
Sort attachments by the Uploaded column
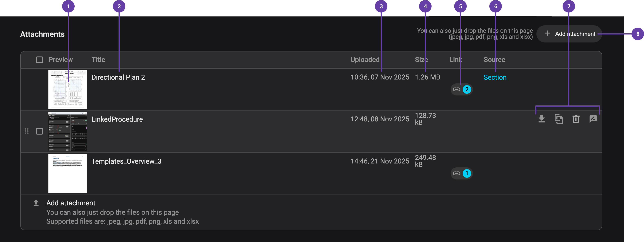tap(365, 60)
